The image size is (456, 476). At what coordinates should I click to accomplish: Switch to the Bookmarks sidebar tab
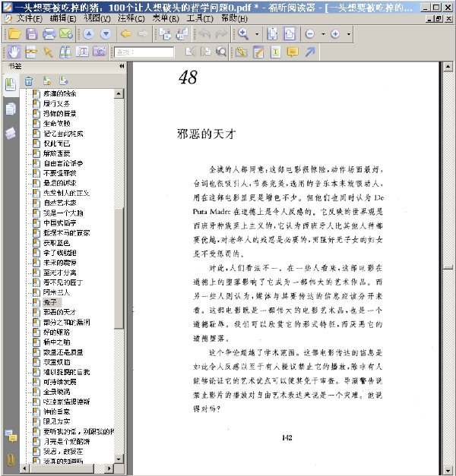[11, 85]
